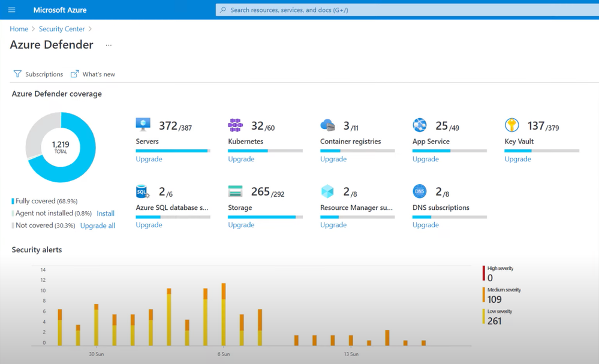This screenshot has height=364, width=599.
Task: Click the Subscriptions filter funnel icon
Action: coord(17,74)
